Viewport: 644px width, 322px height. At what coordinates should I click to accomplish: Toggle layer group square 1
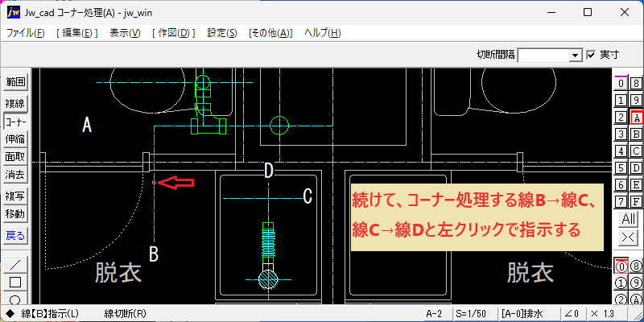[621, 100]
